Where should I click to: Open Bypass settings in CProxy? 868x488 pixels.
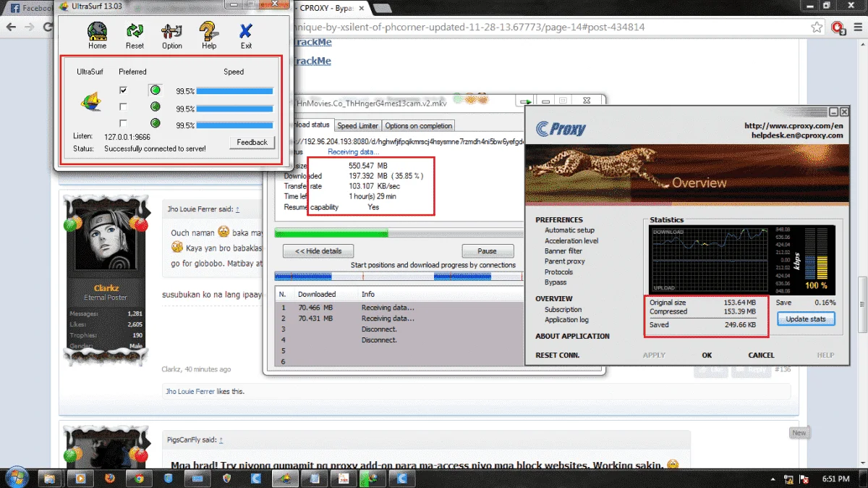click(556, 282)
